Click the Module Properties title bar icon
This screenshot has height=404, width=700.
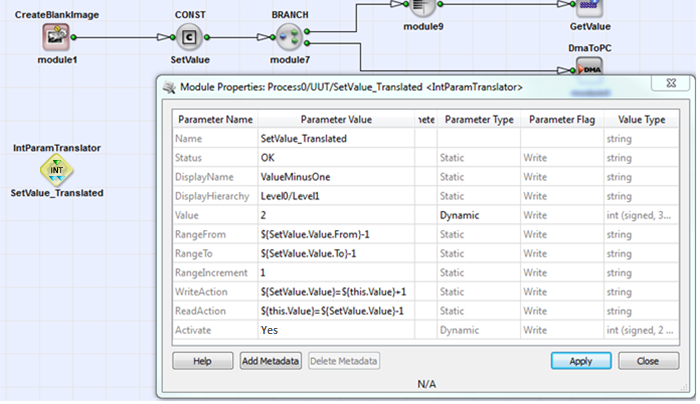pos(168,89)
